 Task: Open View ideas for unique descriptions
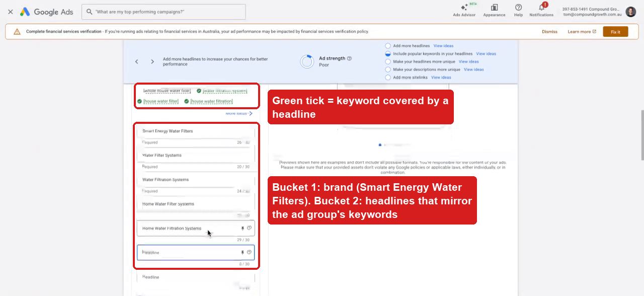[x=474, y=69]
